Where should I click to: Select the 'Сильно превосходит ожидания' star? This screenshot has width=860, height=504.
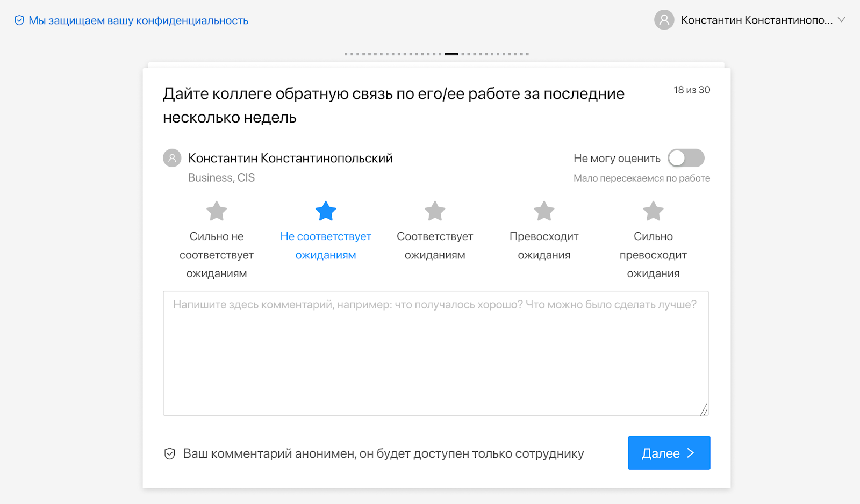click(x=653, y=211)
